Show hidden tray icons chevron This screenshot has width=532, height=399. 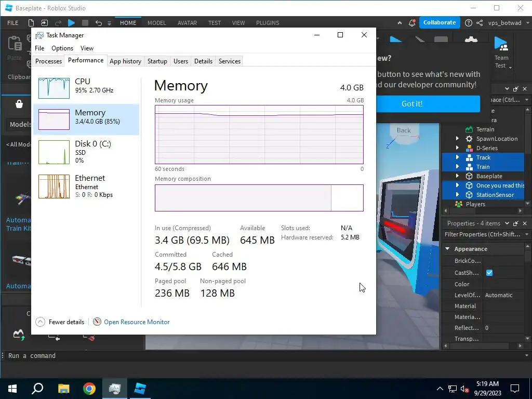click(440, 389)
